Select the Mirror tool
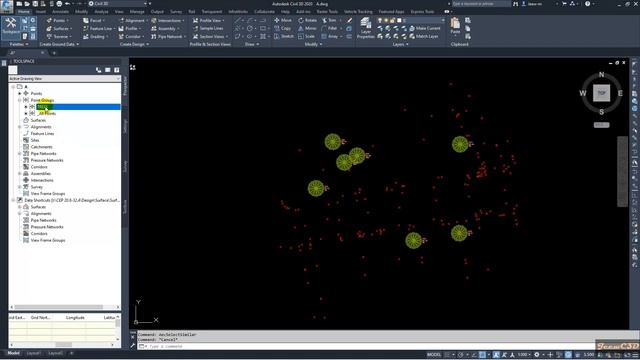This screenshot has height=360, width=640. click(307, 29)
